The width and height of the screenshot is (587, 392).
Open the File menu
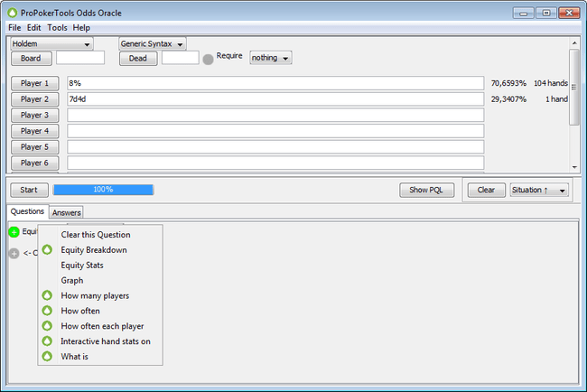click(x=14, y=28)
